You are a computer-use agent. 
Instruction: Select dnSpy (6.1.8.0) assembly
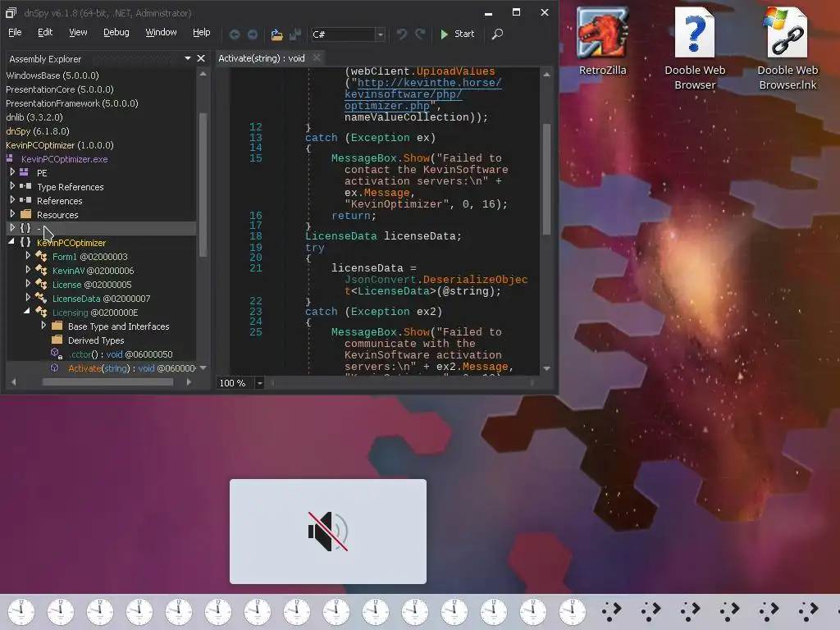click(38, 131)
